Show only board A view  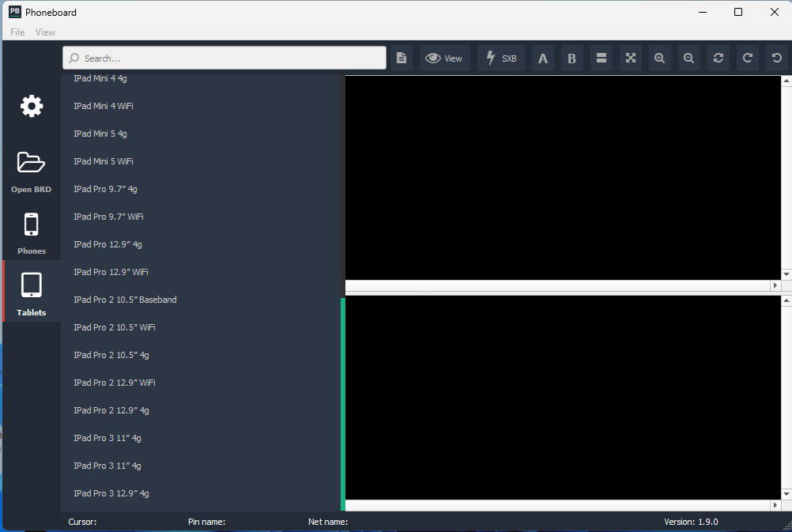tap(542, 58)
